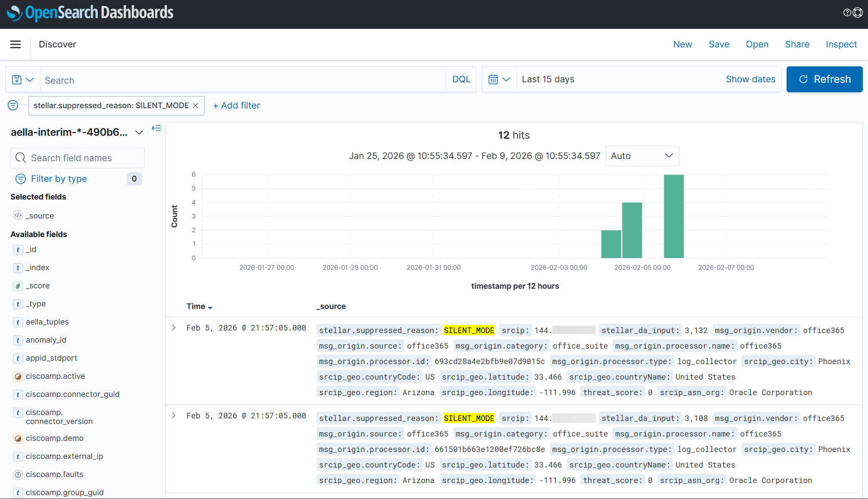Click Share in the top menu
The image size is (868, 499).
coord(797,44)
